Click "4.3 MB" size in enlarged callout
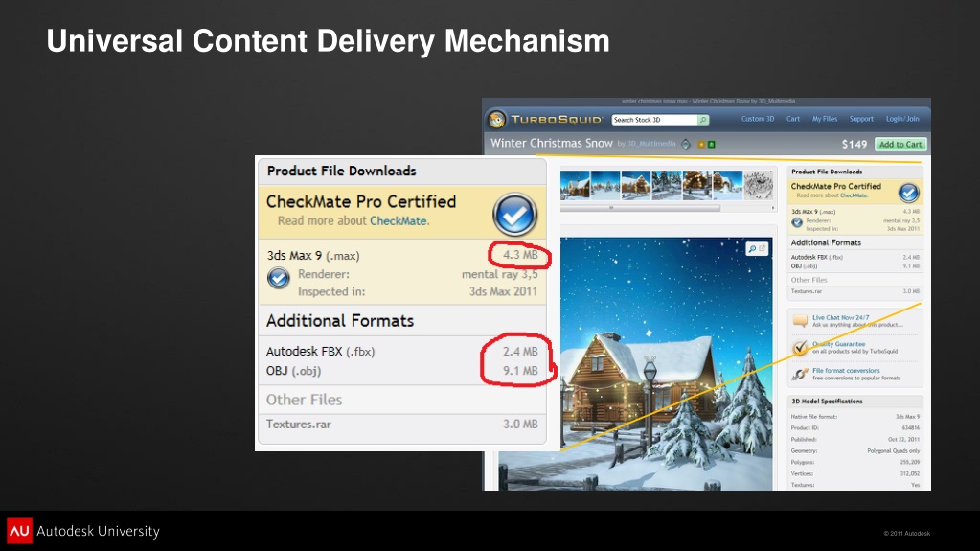980x551 pixels. pyautogui.click(x=520, y=255)
